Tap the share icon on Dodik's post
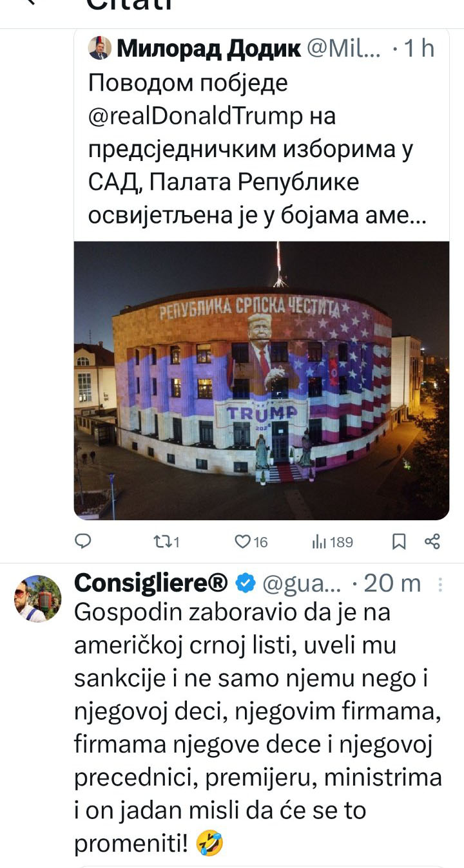 432,542
